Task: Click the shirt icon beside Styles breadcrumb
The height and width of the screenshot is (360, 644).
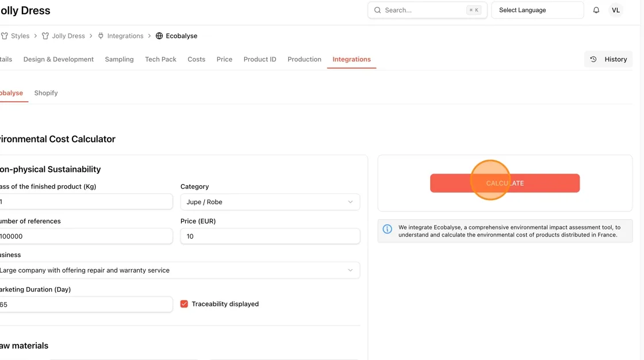Action: tap(5, 36)
